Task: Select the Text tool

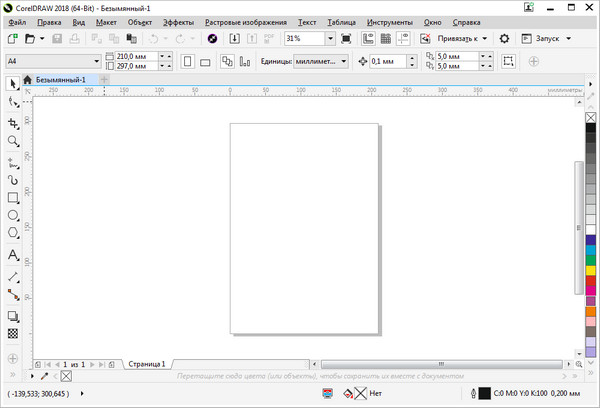Action: (x=13, y=255)
